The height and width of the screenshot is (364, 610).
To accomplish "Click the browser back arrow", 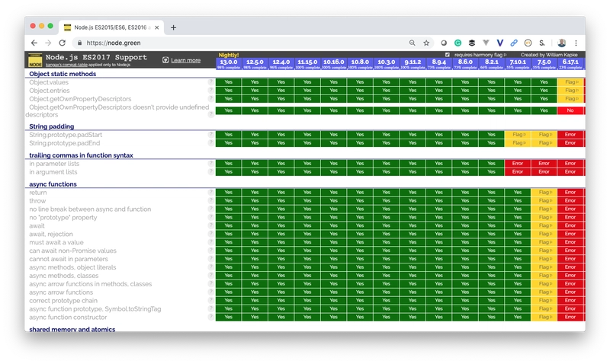I will coord(33,43).
